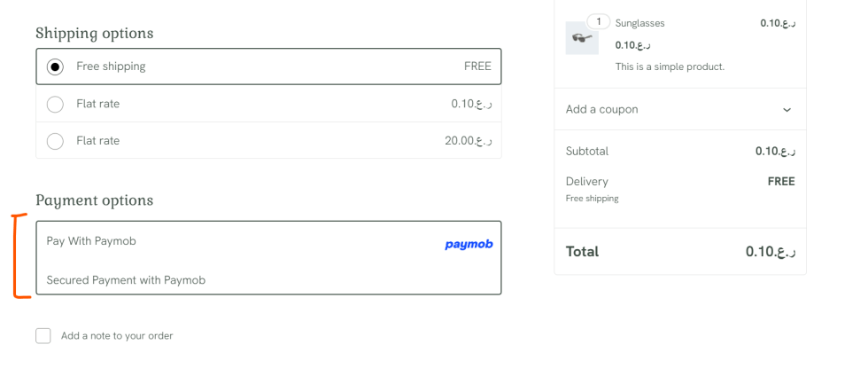Click the 20.00 Flat rate price

tap(468, 141)
